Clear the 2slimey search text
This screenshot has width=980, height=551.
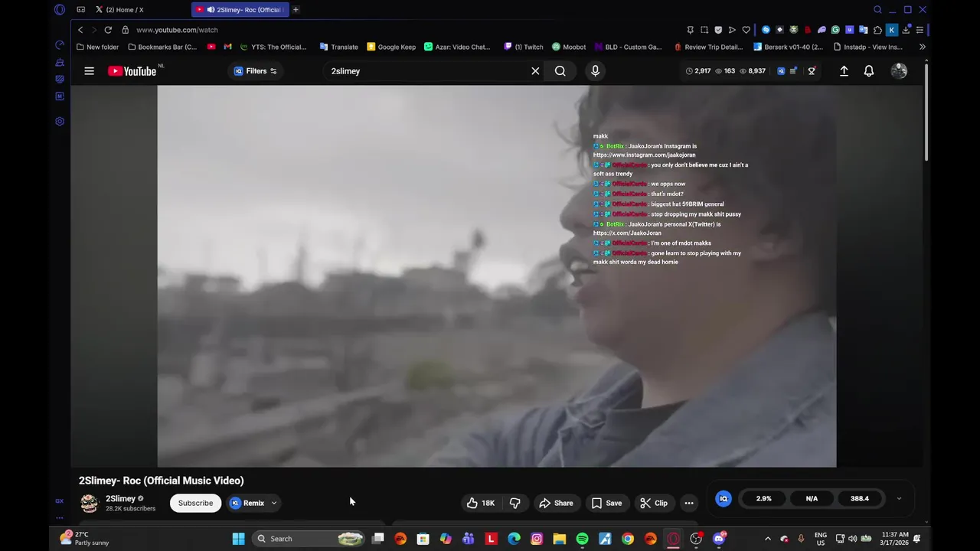[535, 71]
